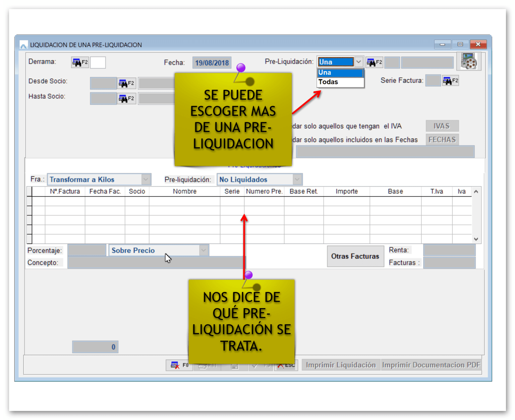The width and height of the screenshot is (515, 420).
Task: Open the Pre-Liquidación Una combo box
Action: pyautogui.click(x=358, y=62)
